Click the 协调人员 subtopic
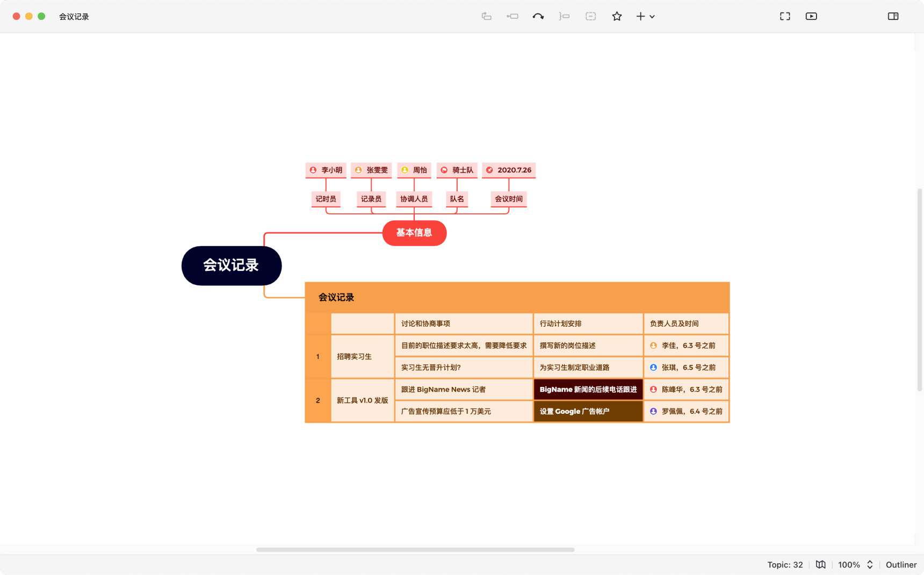The image size is (924, 575). pos(414,199)
